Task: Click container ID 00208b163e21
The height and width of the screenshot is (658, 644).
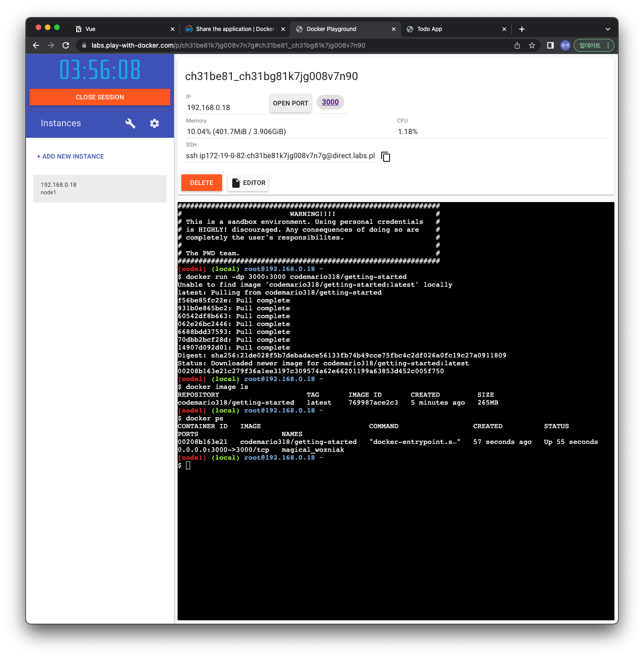Action: pos(203,442)
